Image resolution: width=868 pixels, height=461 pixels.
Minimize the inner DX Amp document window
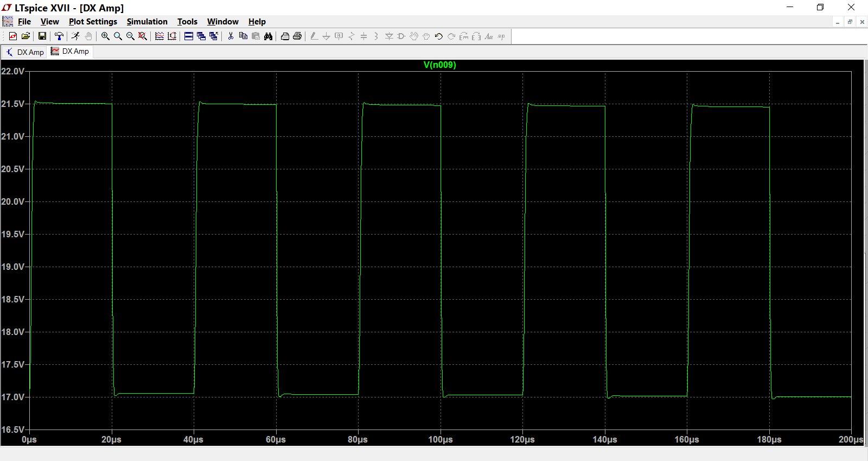(838, 22)
